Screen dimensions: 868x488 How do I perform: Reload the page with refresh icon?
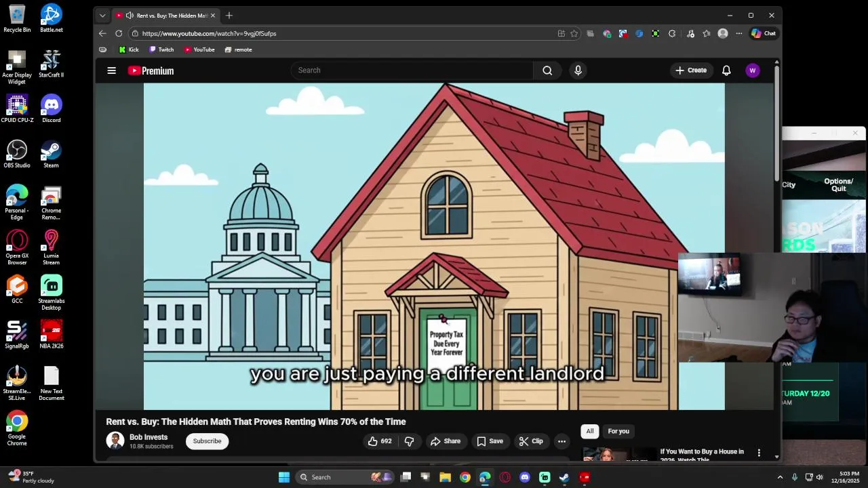[x=119, y=33]
